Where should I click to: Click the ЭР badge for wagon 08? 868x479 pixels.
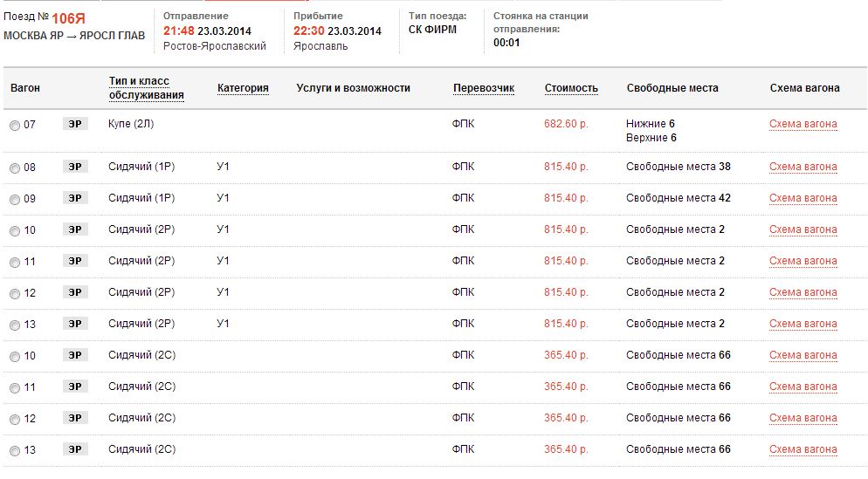[75, 167]
